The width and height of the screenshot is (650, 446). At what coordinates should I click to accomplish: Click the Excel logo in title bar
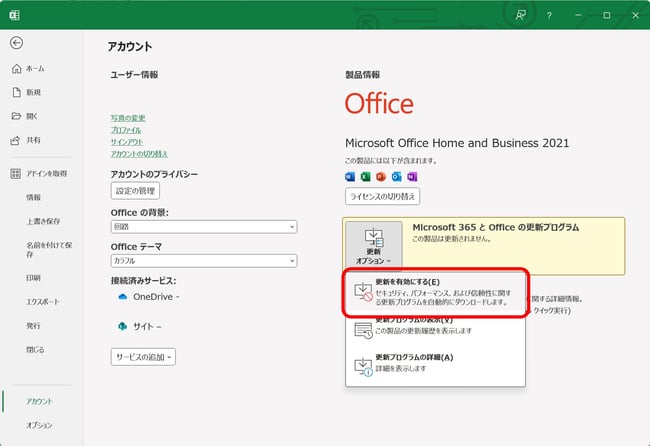pyautogui.click(x=15, y=15)
